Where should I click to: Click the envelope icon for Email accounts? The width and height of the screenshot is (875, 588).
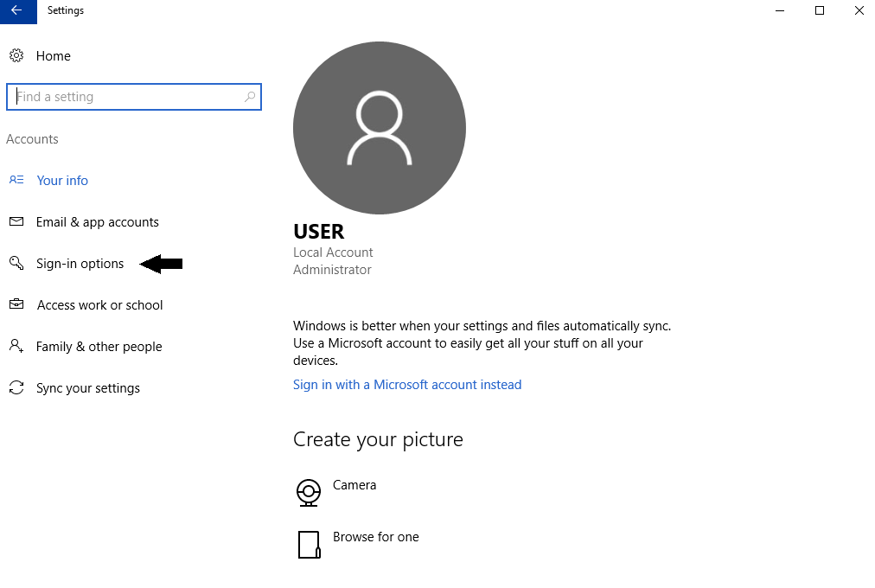[16, 222]
